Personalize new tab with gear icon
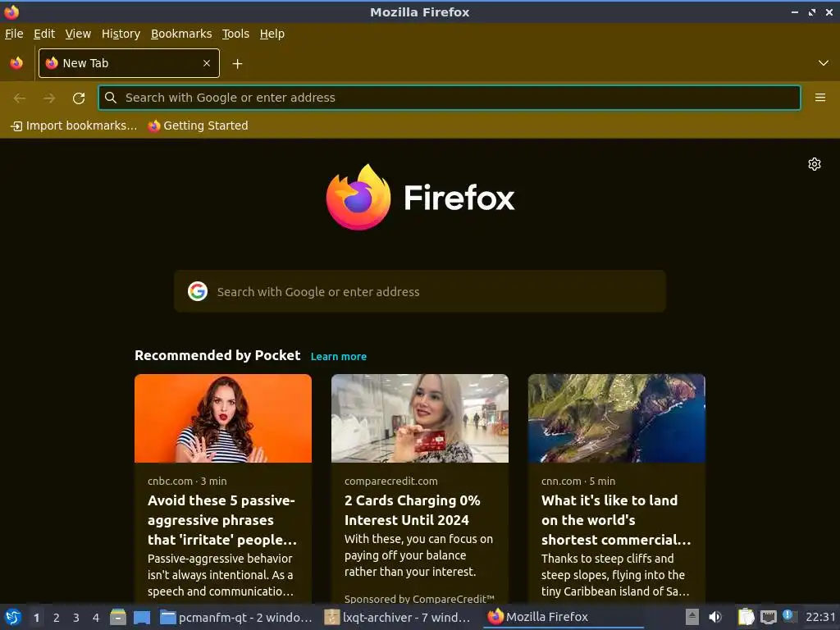 [815, 164]
